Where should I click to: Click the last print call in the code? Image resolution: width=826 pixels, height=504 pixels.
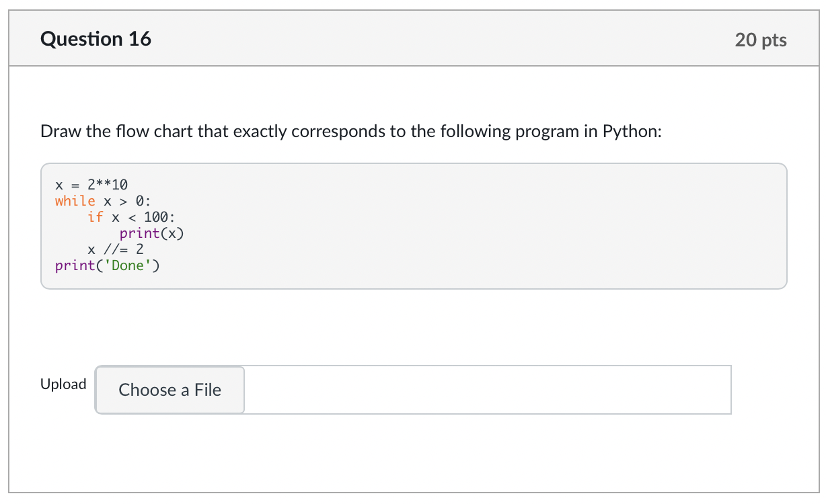pos(75,265)
